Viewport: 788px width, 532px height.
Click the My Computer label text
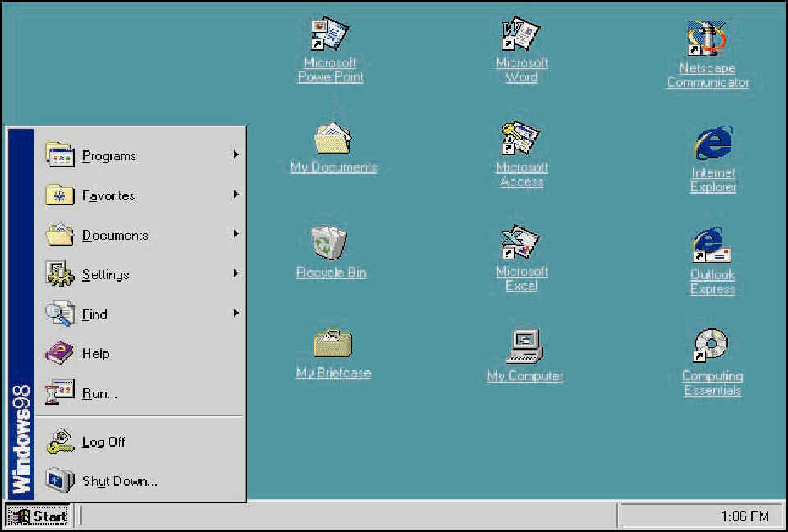coord(525,376)
